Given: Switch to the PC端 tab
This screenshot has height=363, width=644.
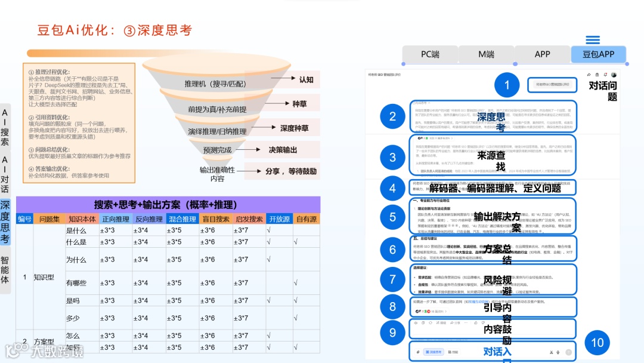Looking at the screenshot, I should tap(430, 54).
